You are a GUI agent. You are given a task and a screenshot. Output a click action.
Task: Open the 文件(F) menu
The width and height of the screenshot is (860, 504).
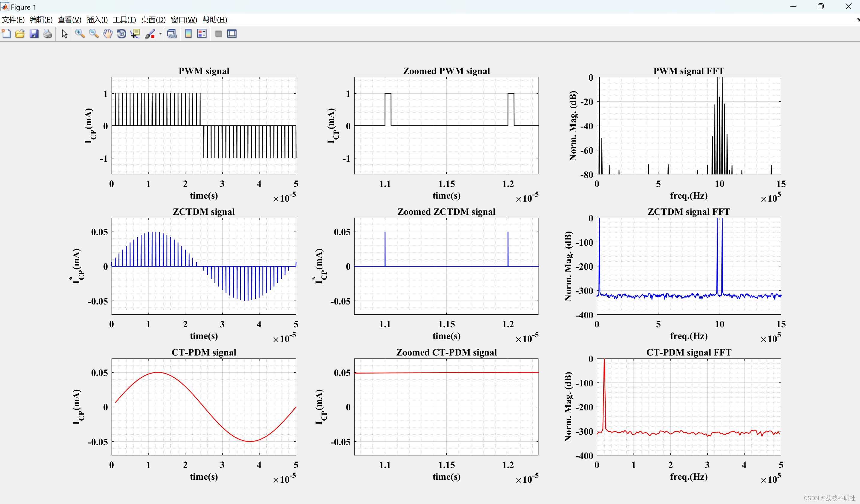13,20
